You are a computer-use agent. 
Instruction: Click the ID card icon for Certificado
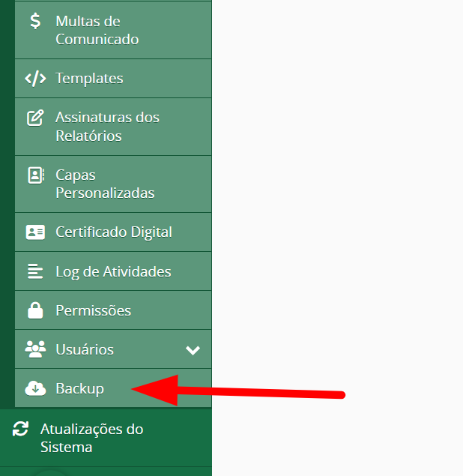click(x=35, y=232)
